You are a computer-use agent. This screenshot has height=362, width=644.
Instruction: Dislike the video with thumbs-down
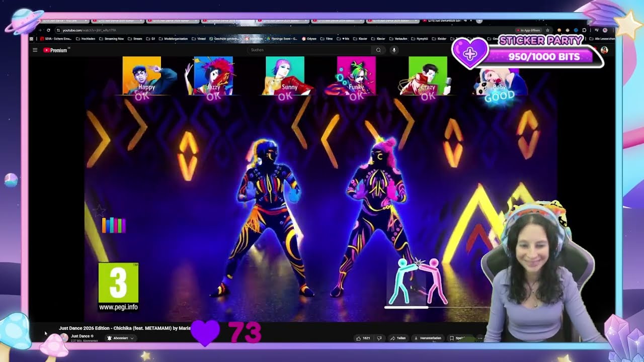[x=379, y=338]
